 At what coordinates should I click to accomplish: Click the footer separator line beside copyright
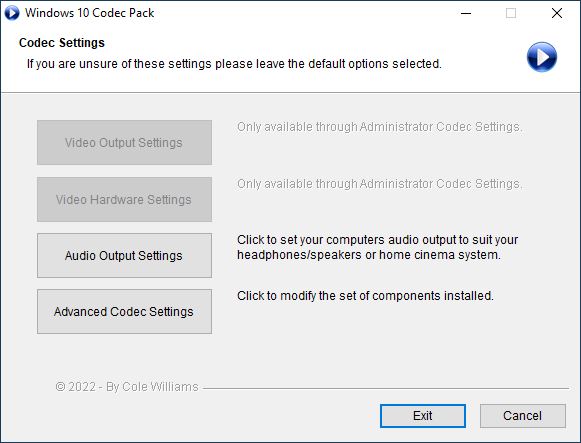click(386, 388)
